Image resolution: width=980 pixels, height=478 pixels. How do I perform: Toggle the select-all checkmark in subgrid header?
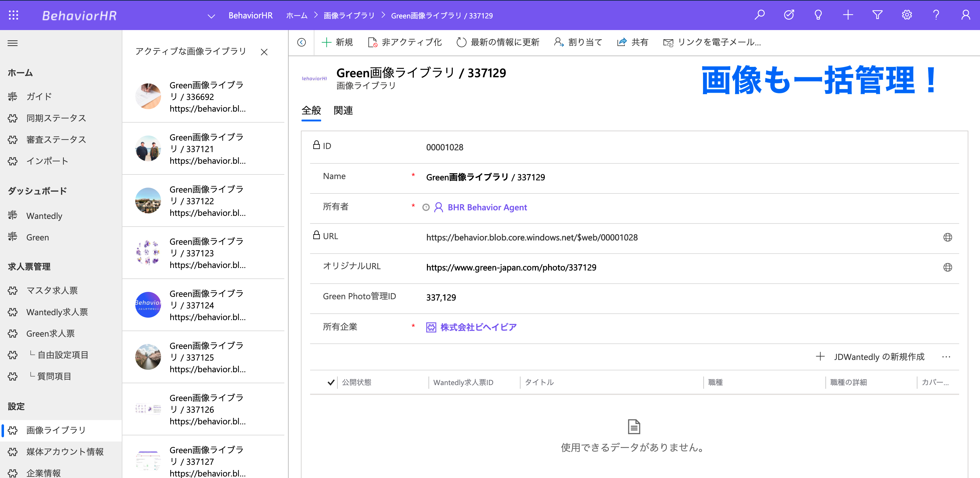(x=331, y=383)
